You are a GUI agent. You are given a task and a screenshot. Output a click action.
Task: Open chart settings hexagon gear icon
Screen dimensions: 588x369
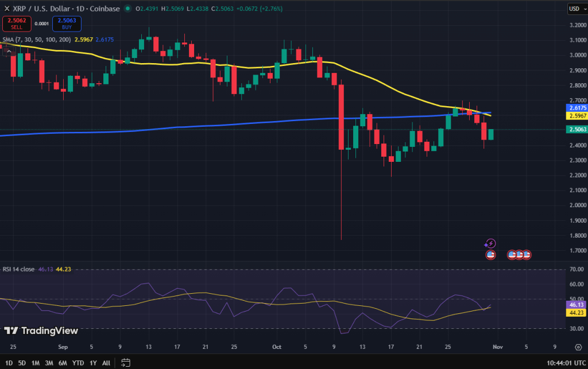pyautogui.click(x=578, y=347)
